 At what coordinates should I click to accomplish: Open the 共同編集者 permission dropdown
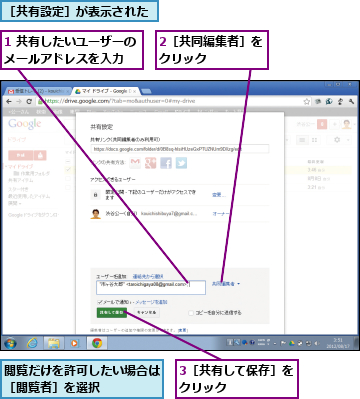click(x=226, y=284)
